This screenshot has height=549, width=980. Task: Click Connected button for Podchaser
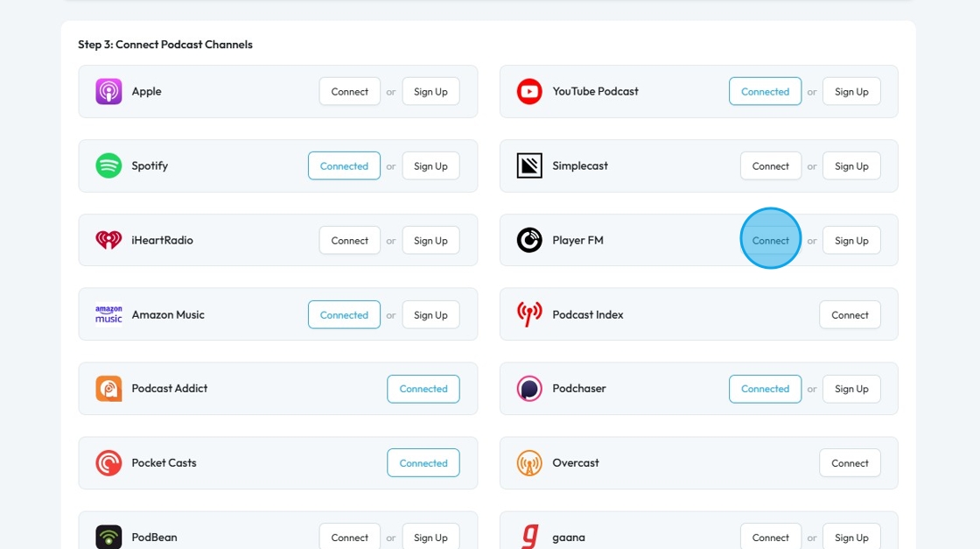(765, 388)
